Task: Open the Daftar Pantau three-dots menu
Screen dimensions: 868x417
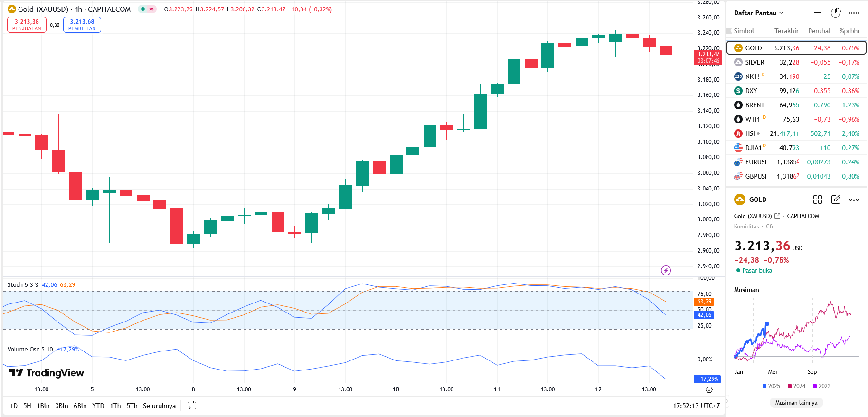Action: pyautogui.click(x=854, y=13)
